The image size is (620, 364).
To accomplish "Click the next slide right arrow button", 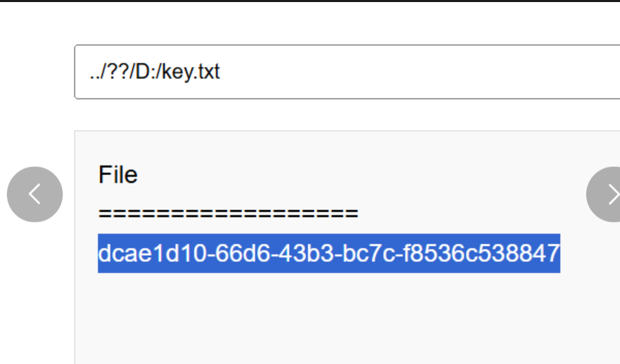I will click(x=603, y=194).
